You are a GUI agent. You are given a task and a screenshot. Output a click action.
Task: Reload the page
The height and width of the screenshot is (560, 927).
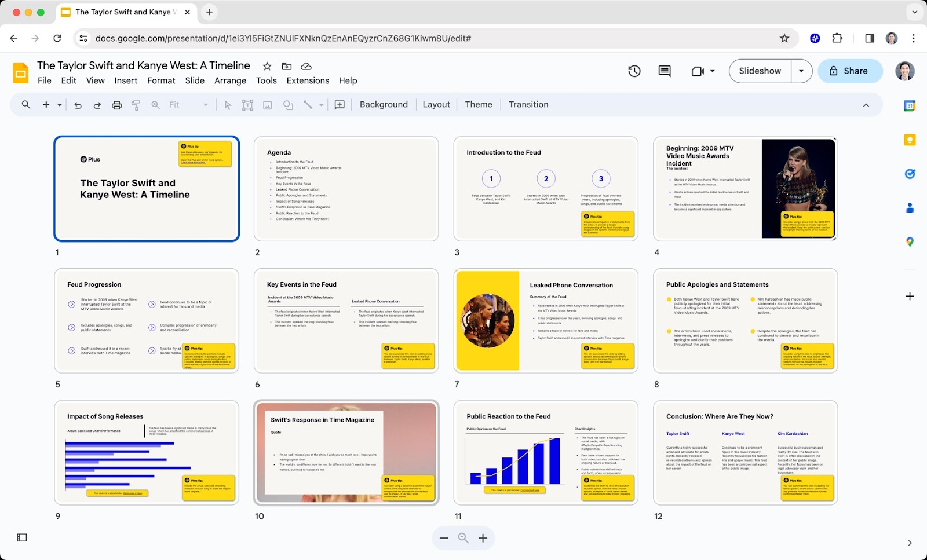(57, 38)
